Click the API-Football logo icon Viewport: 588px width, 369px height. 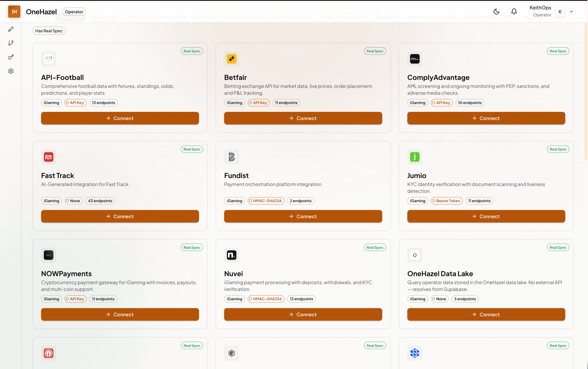[x=49, y=58]
